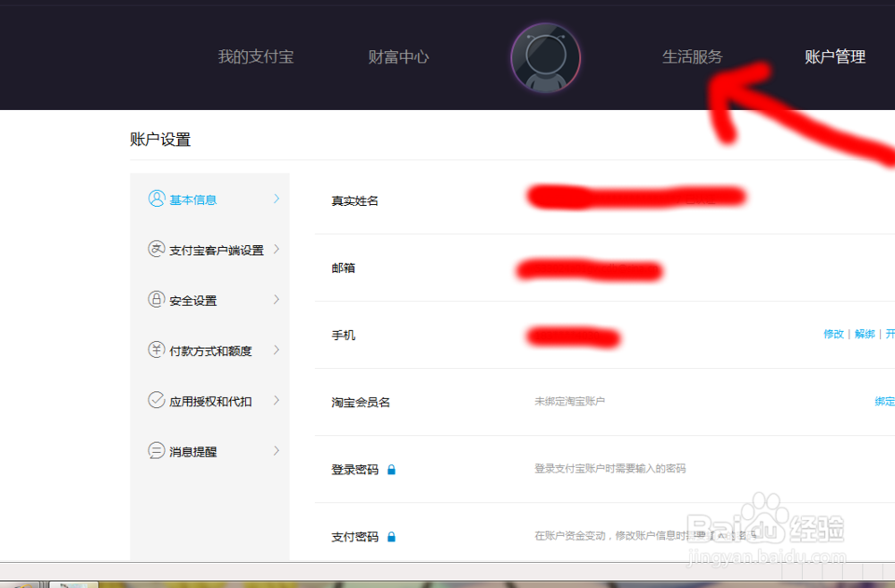This screenshot has width=895, height=588.
Task: Switch to 我的支付宝
Action: (x=254, y=57)
